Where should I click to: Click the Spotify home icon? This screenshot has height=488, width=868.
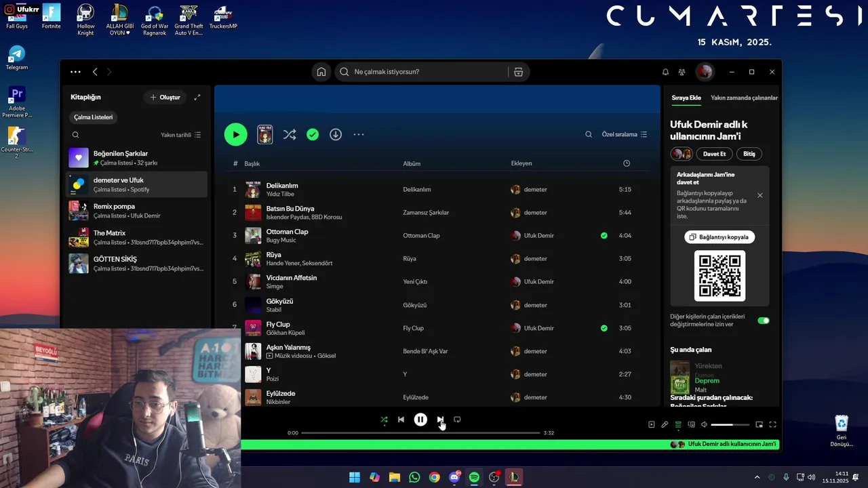pyautogui.click(x=321, y=72)
